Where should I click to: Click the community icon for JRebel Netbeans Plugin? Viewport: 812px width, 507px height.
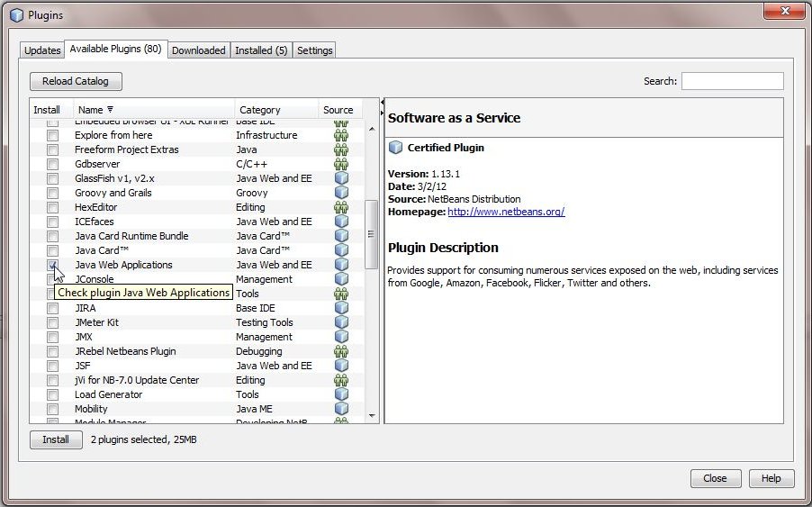coord(341,351)
